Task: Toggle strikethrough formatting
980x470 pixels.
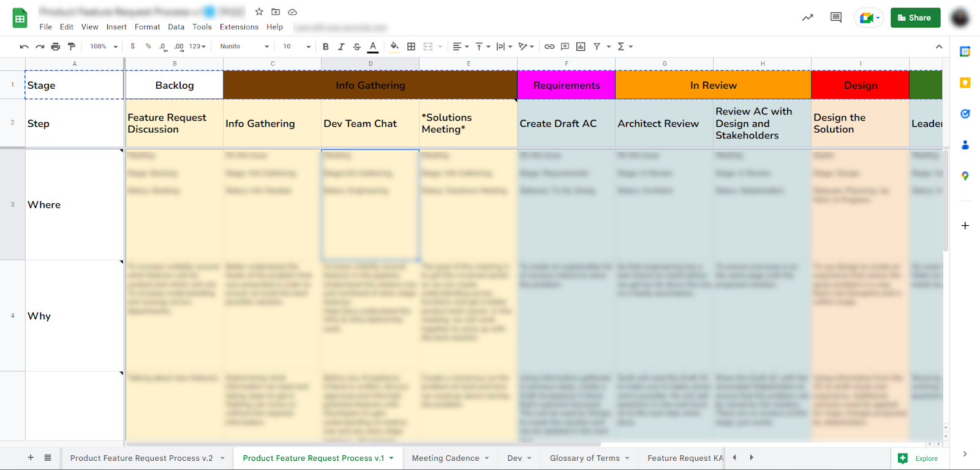Action: pyautogui.click(x=357, y=47)
